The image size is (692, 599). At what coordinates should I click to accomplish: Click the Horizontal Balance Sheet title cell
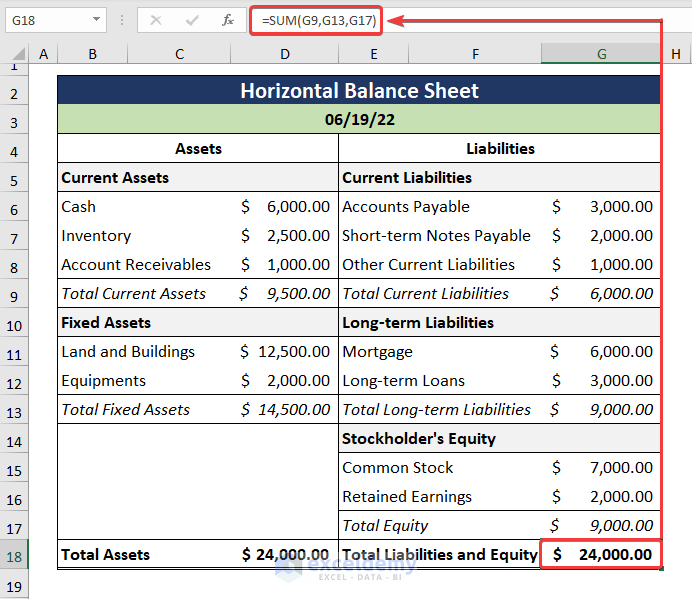pyautogui.click(x=359, y=91)
